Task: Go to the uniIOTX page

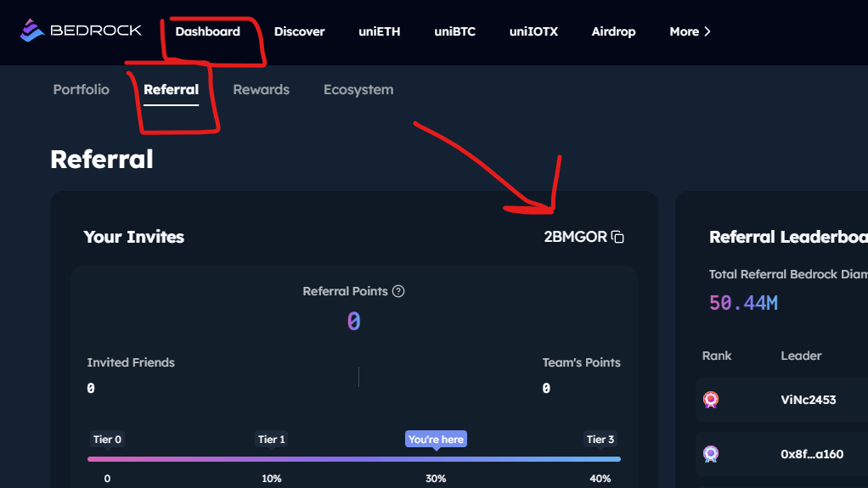Action: [x=533, y=31]
